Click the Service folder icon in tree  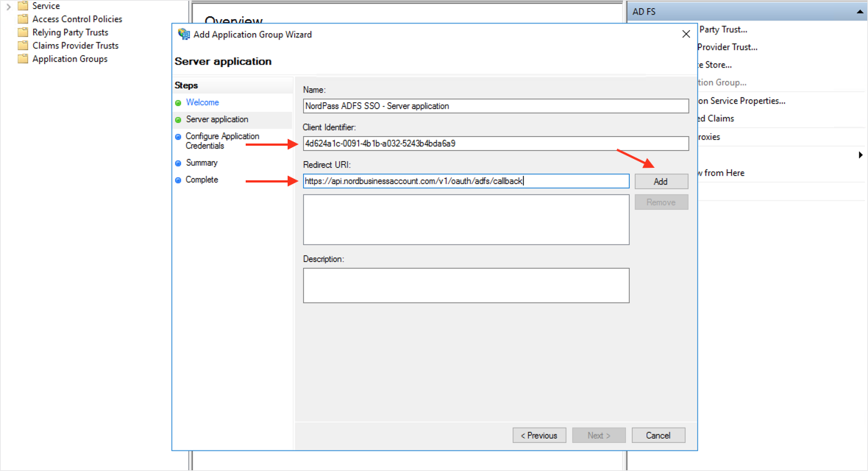(x=23, y=6)
